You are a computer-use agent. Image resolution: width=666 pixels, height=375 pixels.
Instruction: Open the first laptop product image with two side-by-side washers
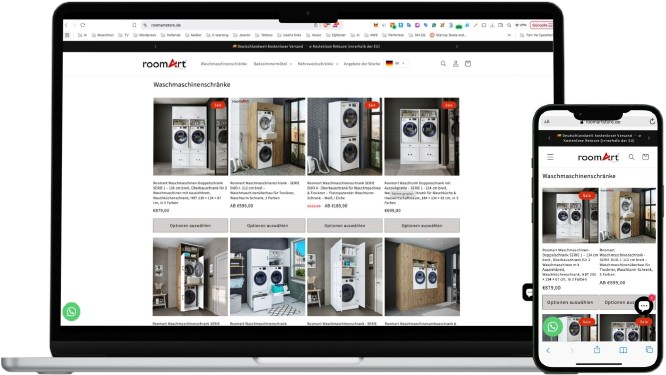[x=190, y=136]
